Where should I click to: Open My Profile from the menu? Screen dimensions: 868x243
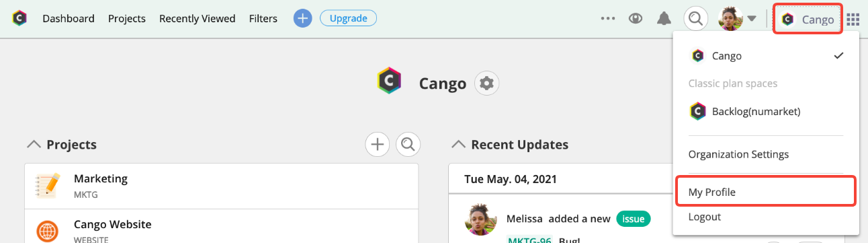pyautogui.click(x=766, y=193)
